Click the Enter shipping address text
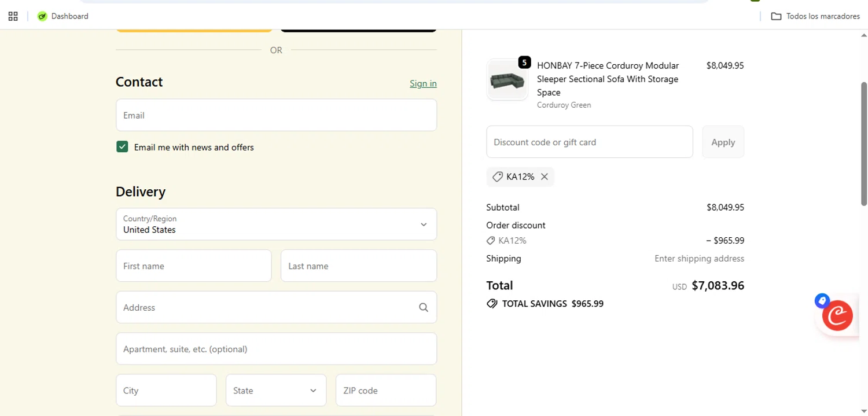This screenshot has width=868, height=416. pos(699,259)
